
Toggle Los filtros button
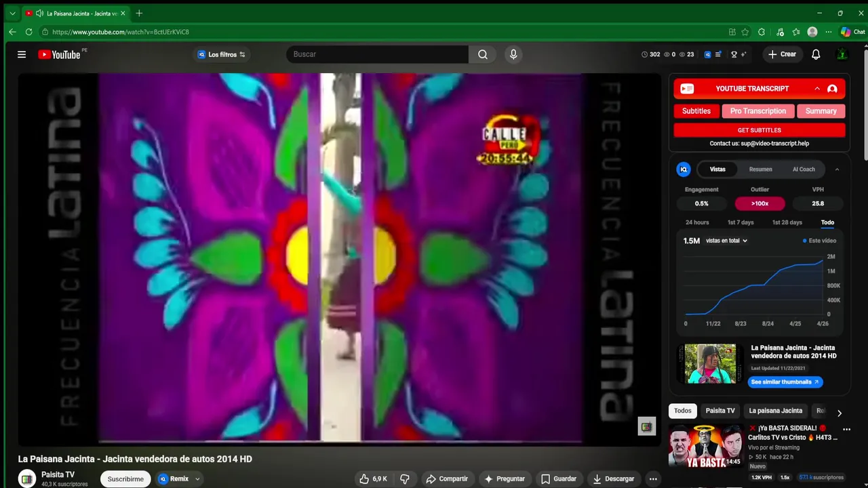click(x=222, y=54)
